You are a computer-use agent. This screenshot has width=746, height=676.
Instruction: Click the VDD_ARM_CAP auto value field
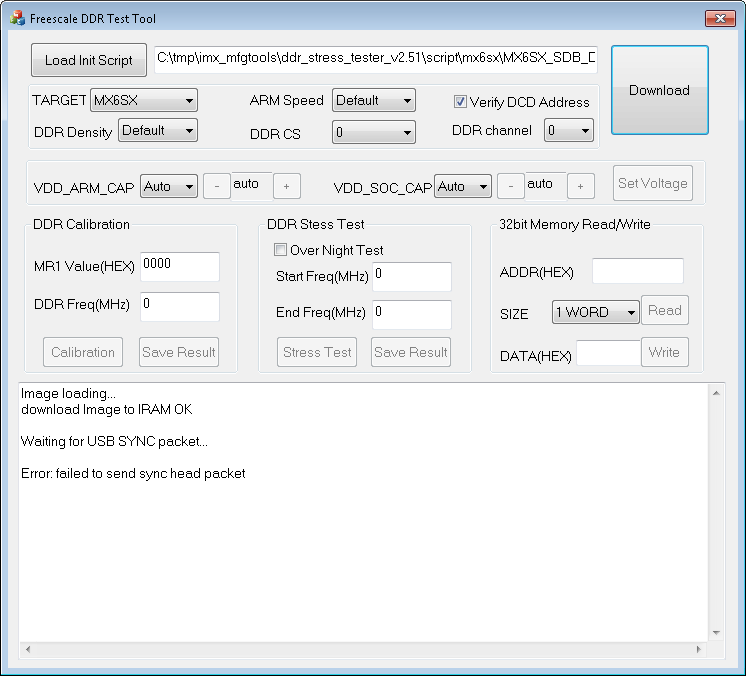[252, 186]
